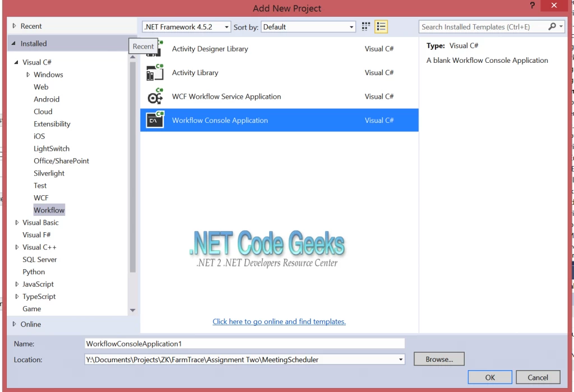Viewport: 574px width, 392px height.
Task: Click the help question mark icon
Action: (x=532, y=6)
